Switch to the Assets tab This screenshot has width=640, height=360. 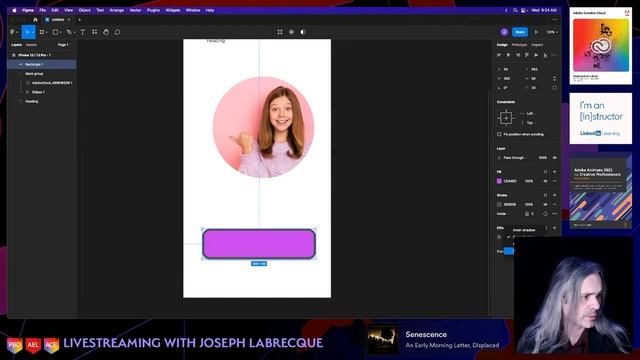pos(31,45)
